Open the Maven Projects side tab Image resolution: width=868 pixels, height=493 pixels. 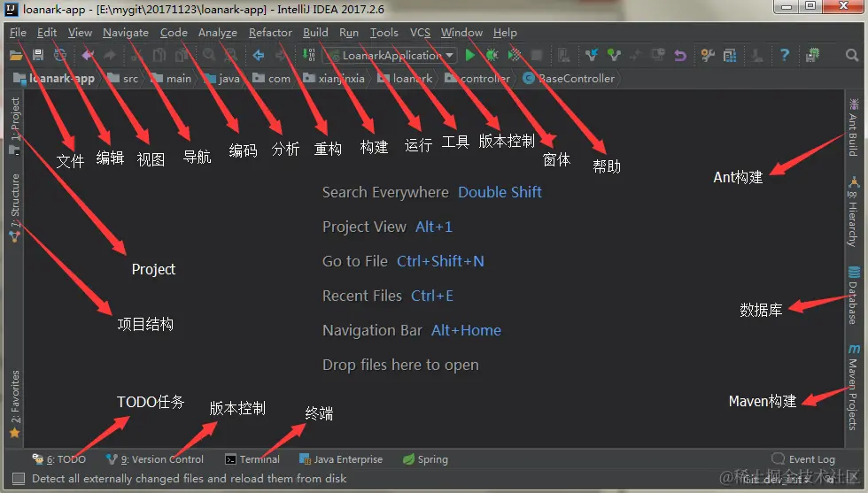click(x=853, y=387)
